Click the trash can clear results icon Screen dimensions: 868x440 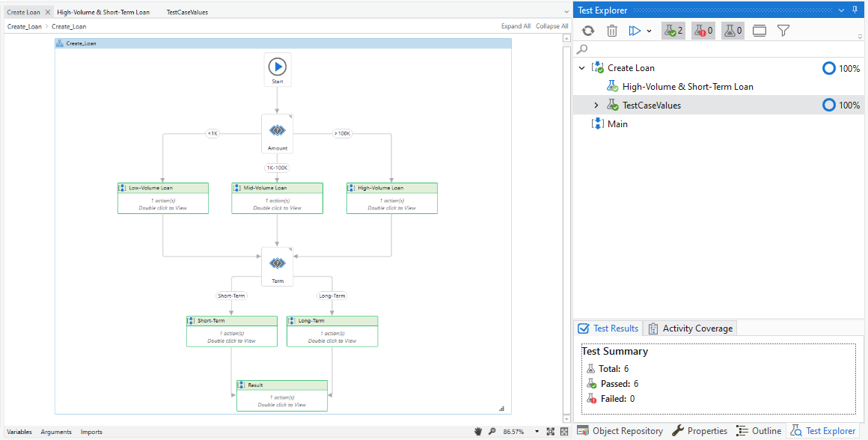pos(611,31)
